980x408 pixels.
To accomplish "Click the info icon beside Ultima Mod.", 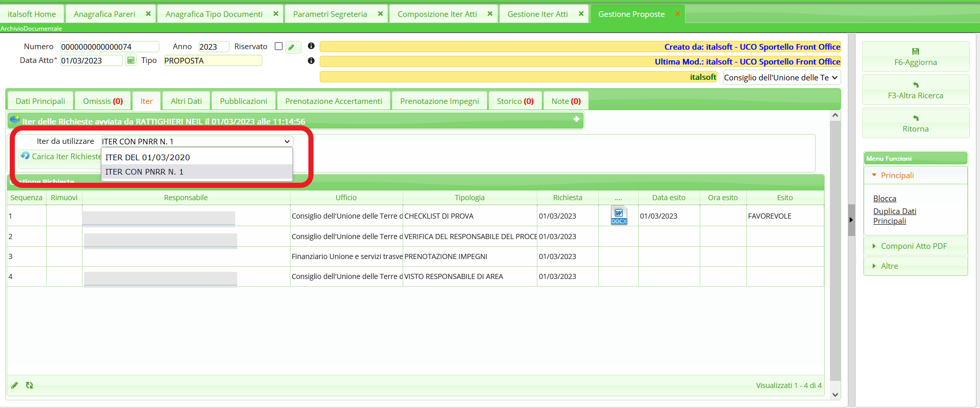I will click(311, 61).
